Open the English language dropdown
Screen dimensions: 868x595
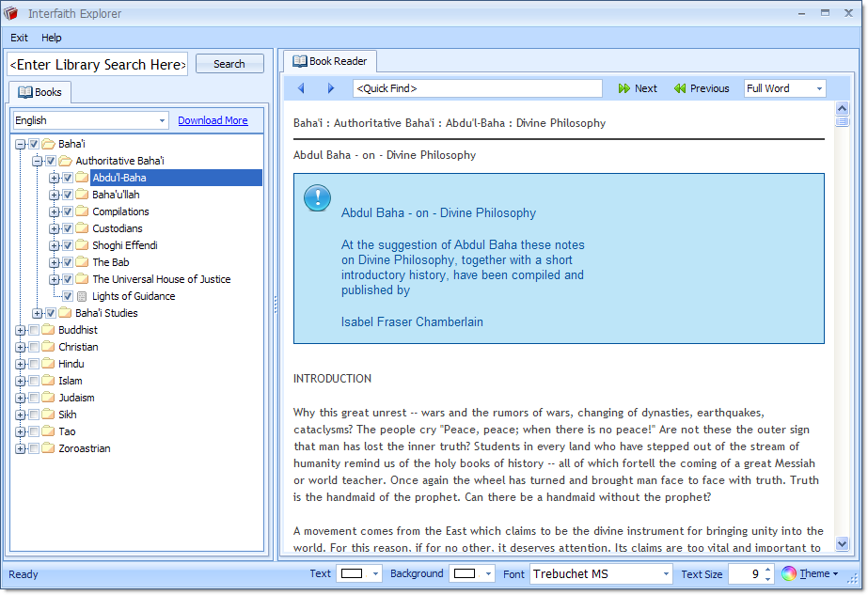[x=163, y=120]
